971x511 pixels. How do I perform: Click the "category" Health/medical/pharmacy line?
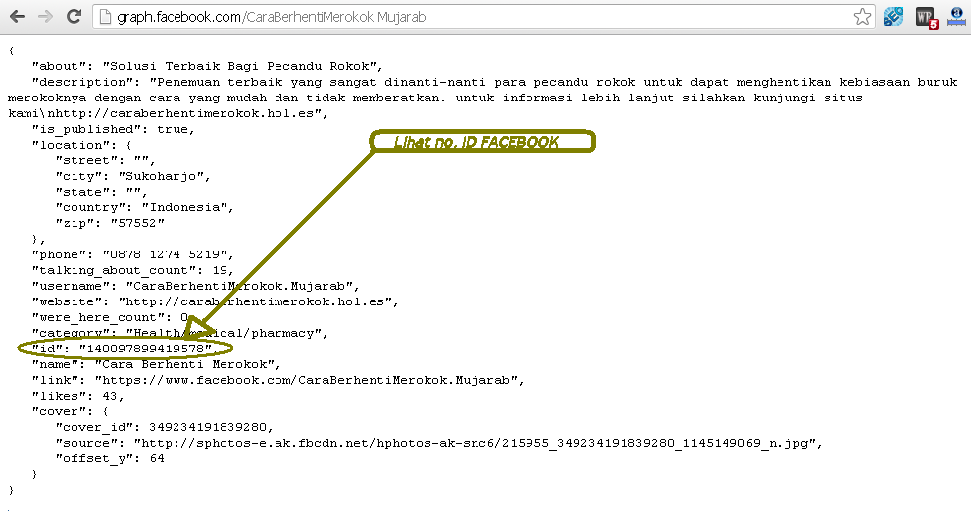click(180, 333)
